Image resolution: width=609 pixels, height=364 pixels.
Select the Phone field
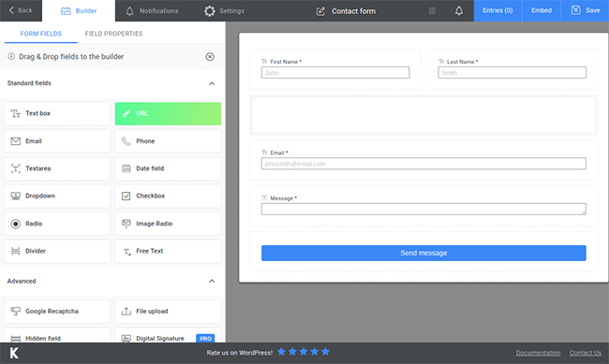168,141
